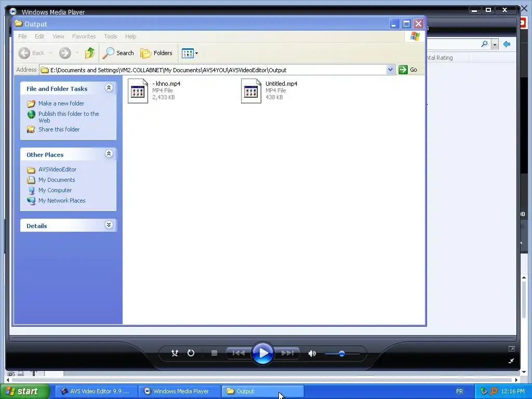This screenshot has width=532, height=399.
Task: Open My Documents link
Action: tap(57, 180)
